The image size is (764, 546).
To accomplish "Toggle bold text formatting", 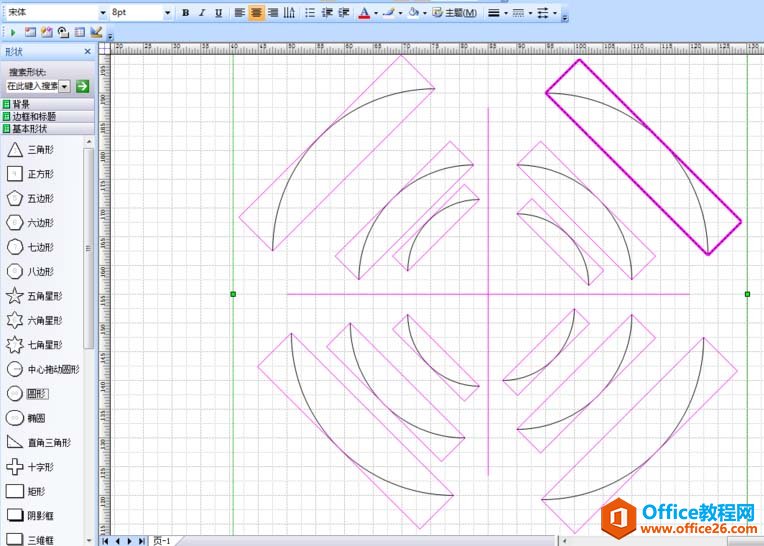I will pyautogui.click(x=185, y=13).
